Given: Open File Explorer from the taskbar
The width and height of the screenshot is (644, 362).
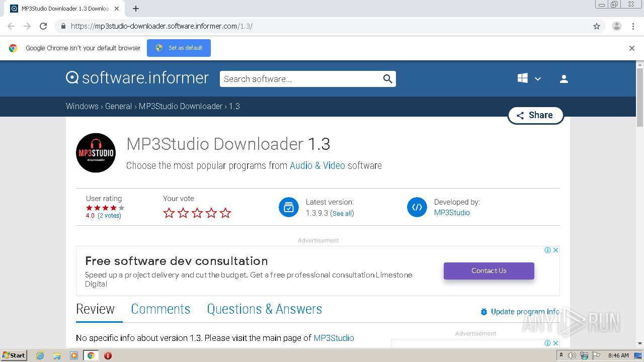Looking at the screenshot, I should [57, 355].
